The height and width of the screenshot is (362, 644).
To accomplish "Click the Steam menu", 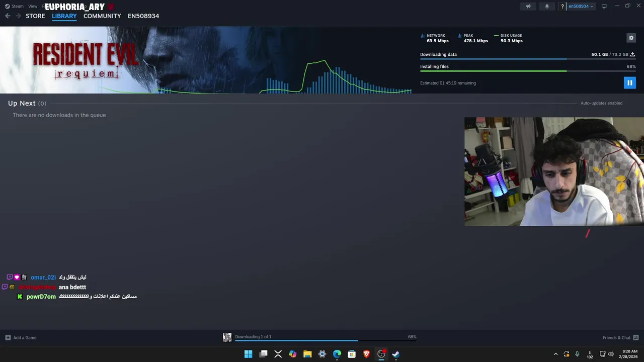I will 14,6.
